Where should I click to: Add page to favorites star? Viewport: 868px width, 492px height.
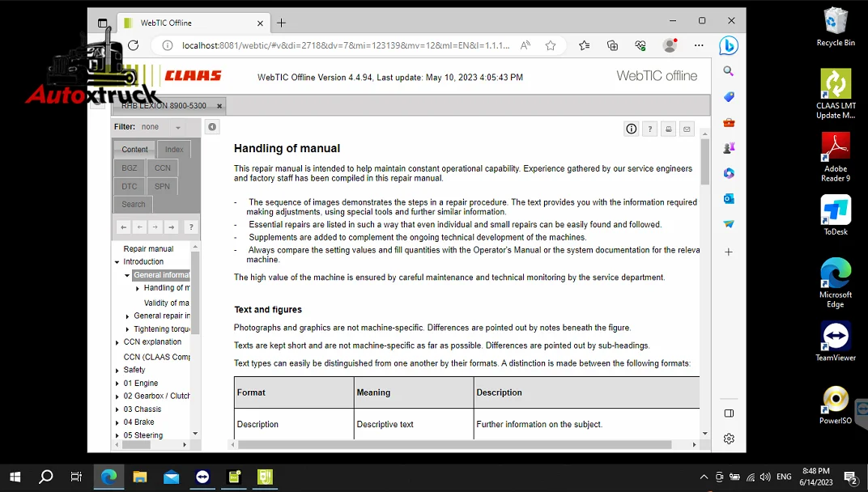click(x=551, y=45)
